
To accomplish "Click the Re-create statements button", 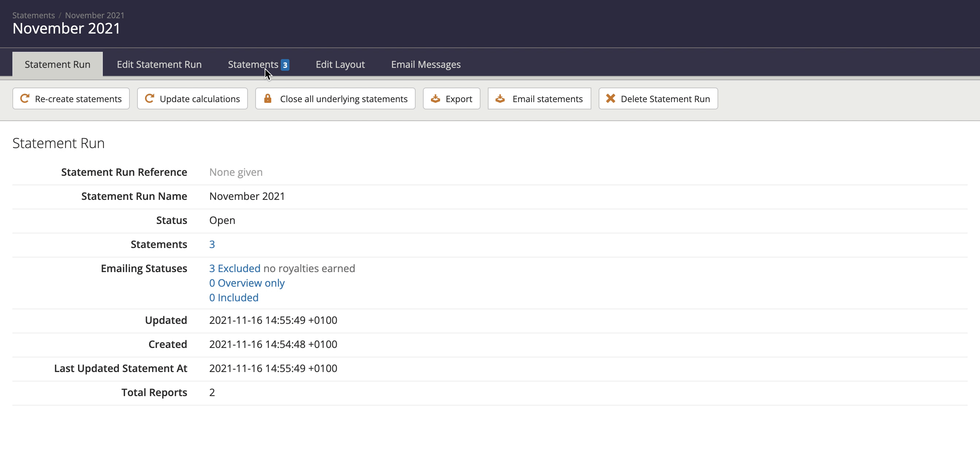I will click(x=71, y=98).
